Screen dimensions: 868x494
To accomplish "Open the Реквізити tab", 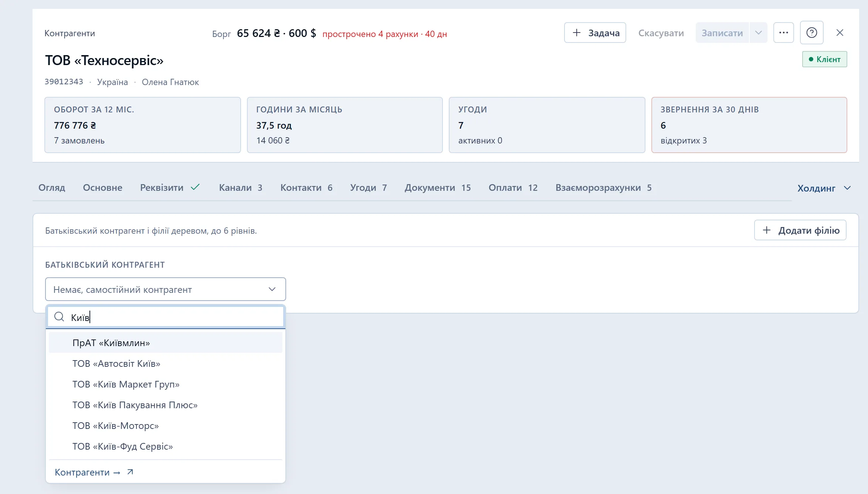I will [x=170, y=187].
